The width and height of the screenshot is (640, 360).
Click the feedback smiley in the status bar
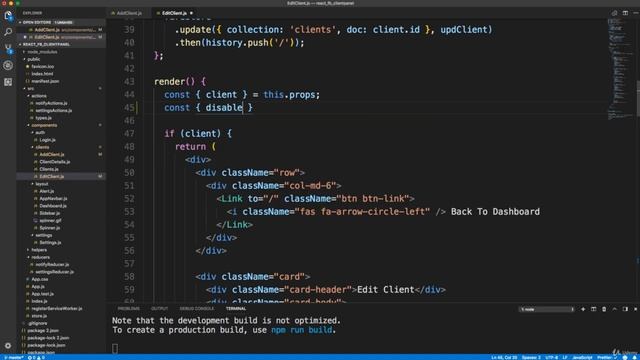coord(625,358)
